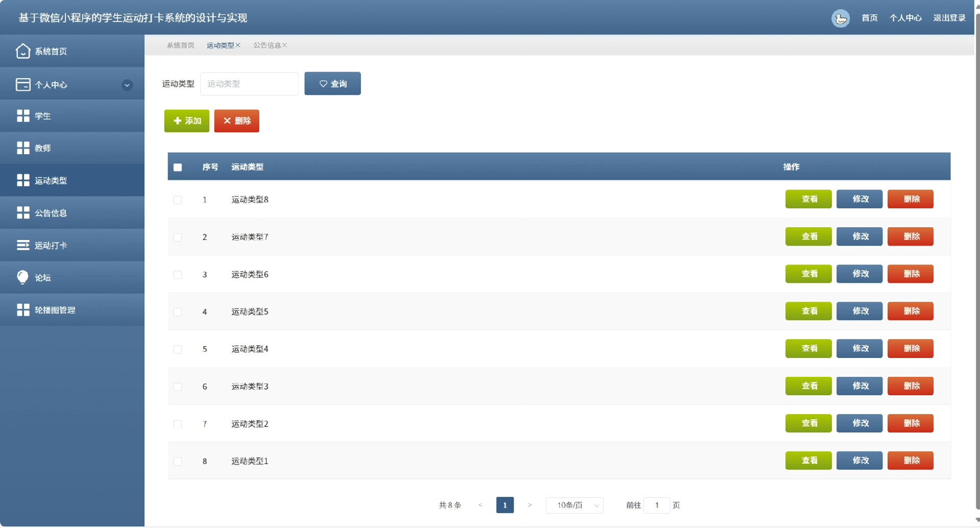Expand the 个人中心 sidebar chevron
Screen dimensions: 980x528
point(127,85)
